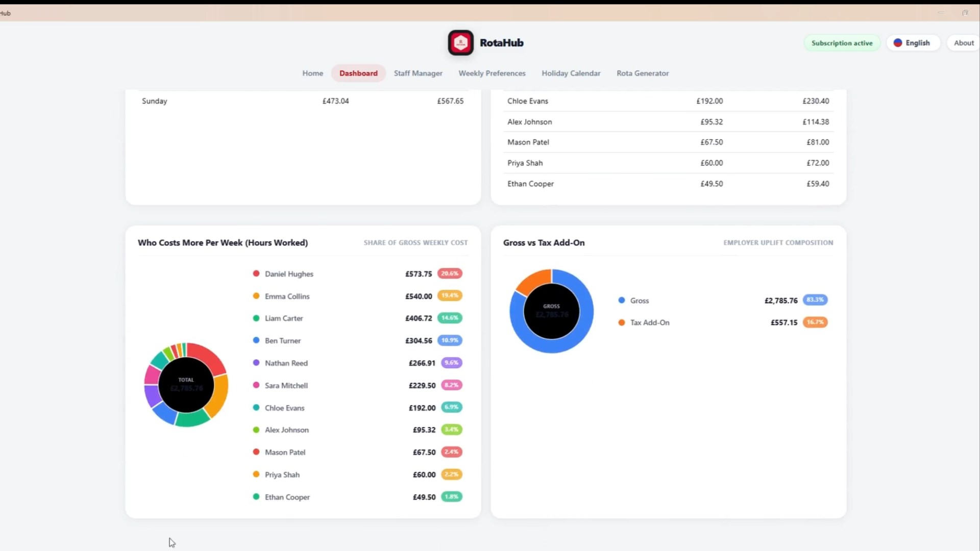Click the 83.3% Gross percentage badge
The width and height of the screenshot is (980, 551).
click(x=815, y=300)
